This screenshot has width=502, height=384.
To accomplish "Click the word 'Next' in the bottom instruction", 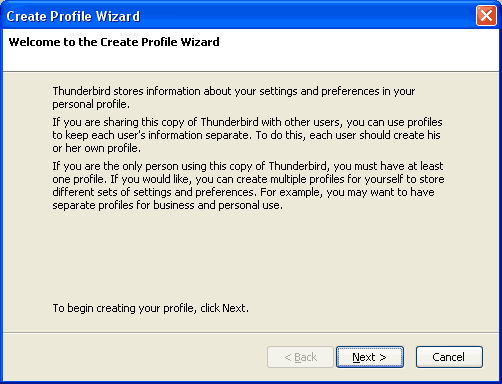I will click(x=234, y=308).
